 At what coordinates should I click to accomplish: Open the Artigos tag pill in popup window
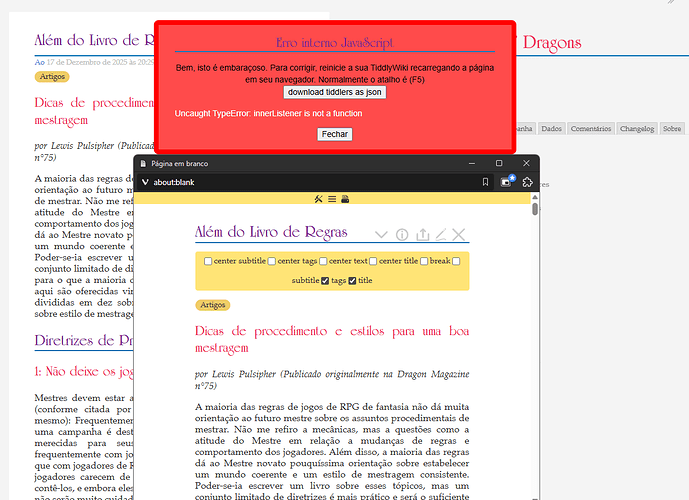212,305
